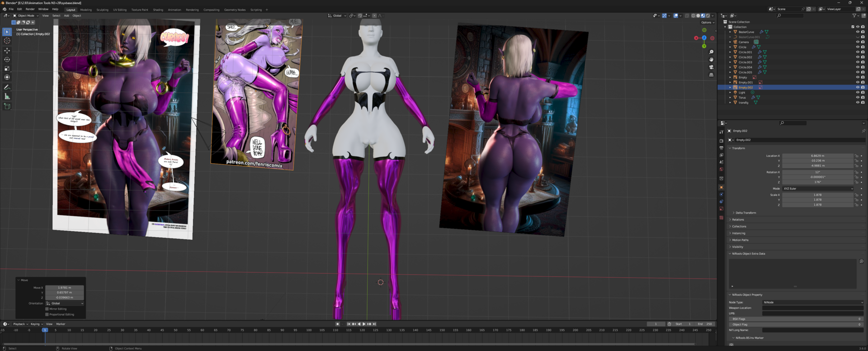Open the Physics properties tab
868x351 pixels.
click(x=721, y=194)
